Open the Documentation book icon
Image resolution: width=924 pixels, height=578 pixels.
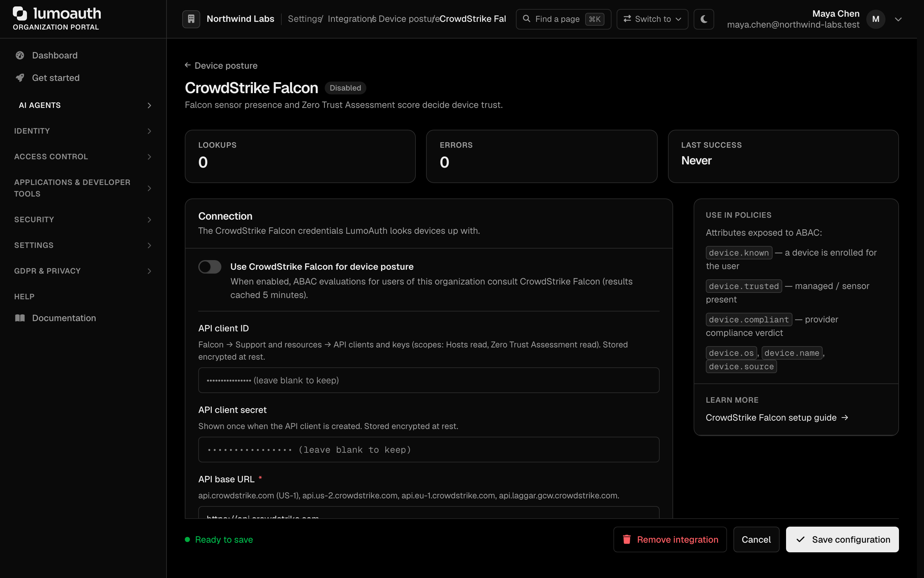[x=20, y=318]
